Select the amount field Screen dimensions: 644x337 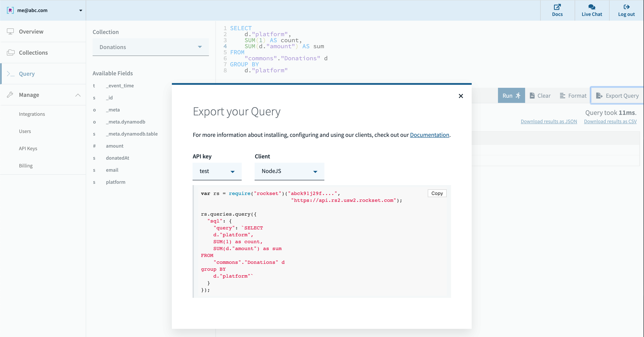click(x=115, y=146)
